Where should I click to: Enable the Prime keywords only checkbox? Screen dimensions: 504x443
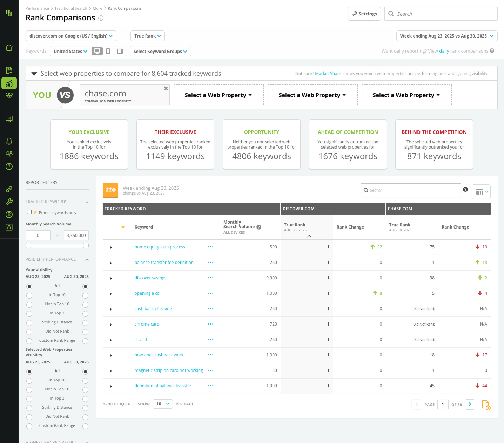[29, 212]
